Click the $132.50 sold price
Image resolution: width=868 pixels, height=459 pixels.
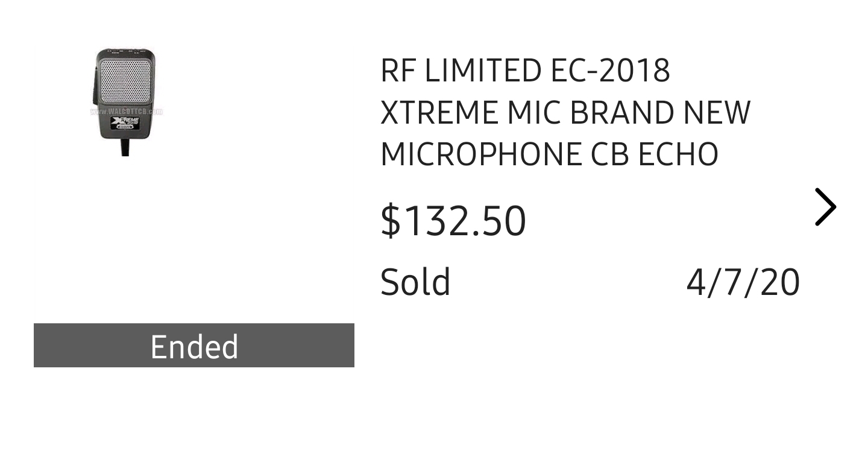pyautogui.click(x=453, y=220)
